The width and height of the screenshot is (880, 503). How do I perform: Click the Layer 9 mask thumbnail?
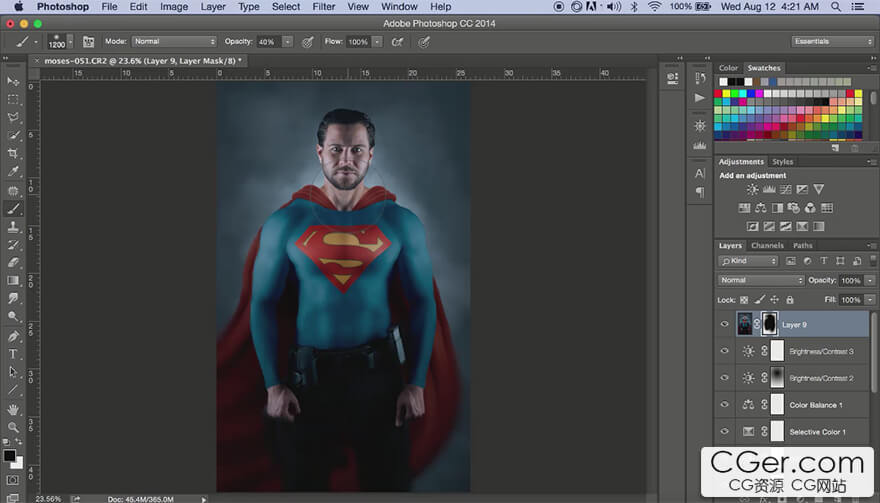point(769,324)
